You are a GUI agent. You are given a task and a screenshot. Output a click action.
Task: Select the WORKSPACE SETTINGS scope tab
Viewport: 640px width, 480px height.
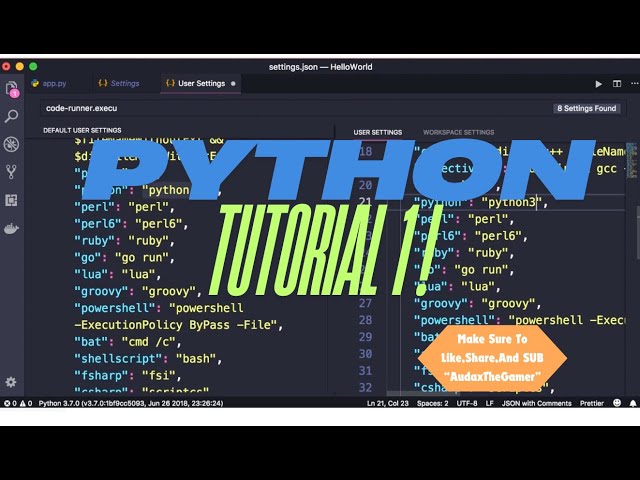(x=458, y=132)
